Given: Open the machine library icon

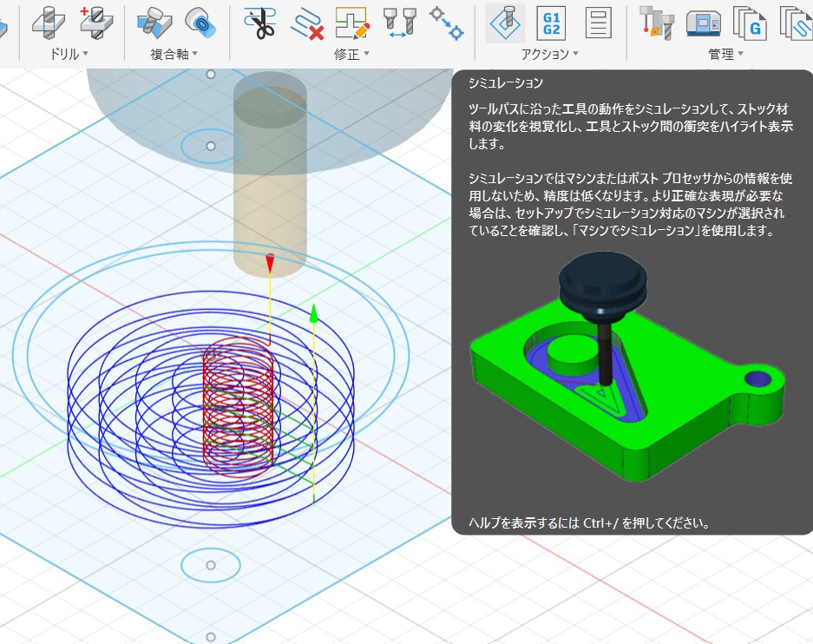Looking at the screenshot, I should pos(703,23).
